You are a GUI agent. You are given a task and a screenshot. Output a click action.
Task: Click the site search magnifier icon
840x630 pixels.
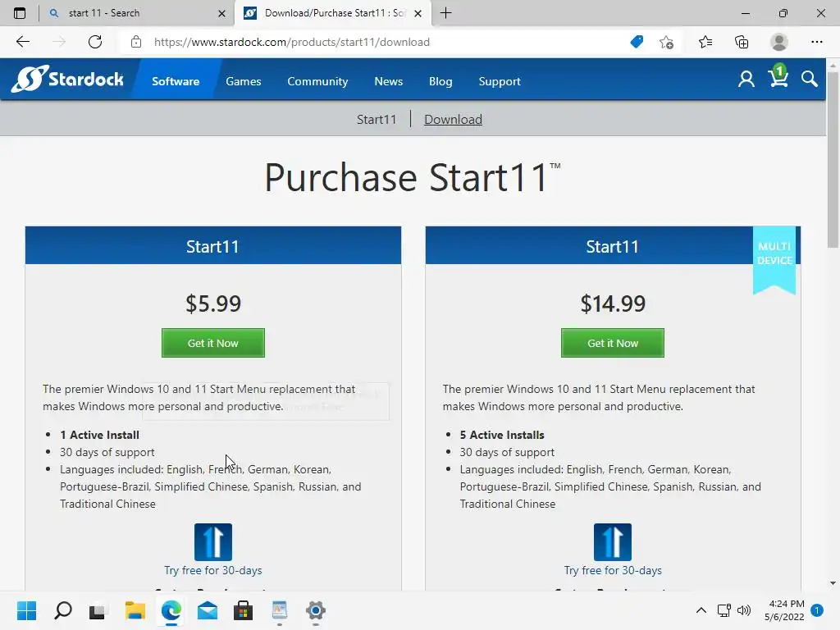pos(810,80)
